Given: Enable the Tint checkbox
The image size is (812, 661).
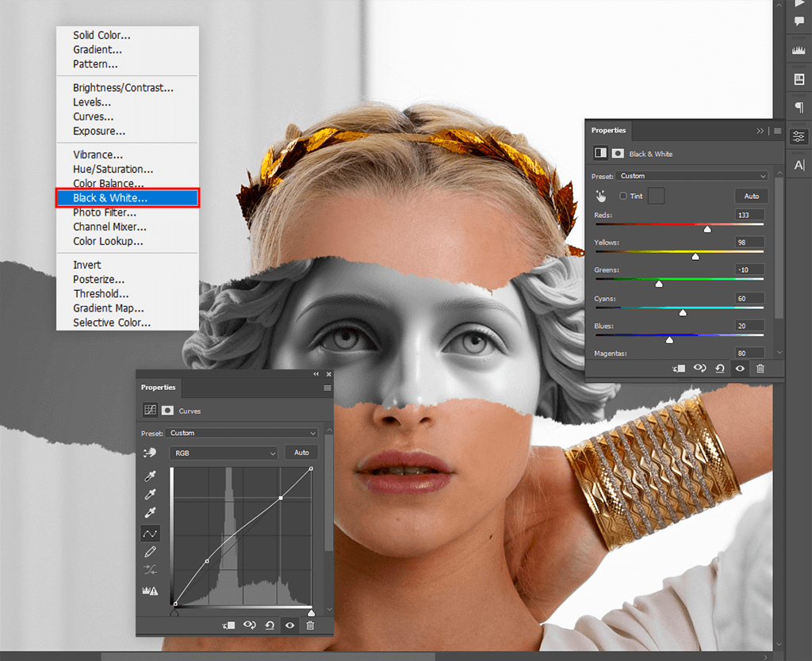Looking at the screenshot, I should (623, 196).
